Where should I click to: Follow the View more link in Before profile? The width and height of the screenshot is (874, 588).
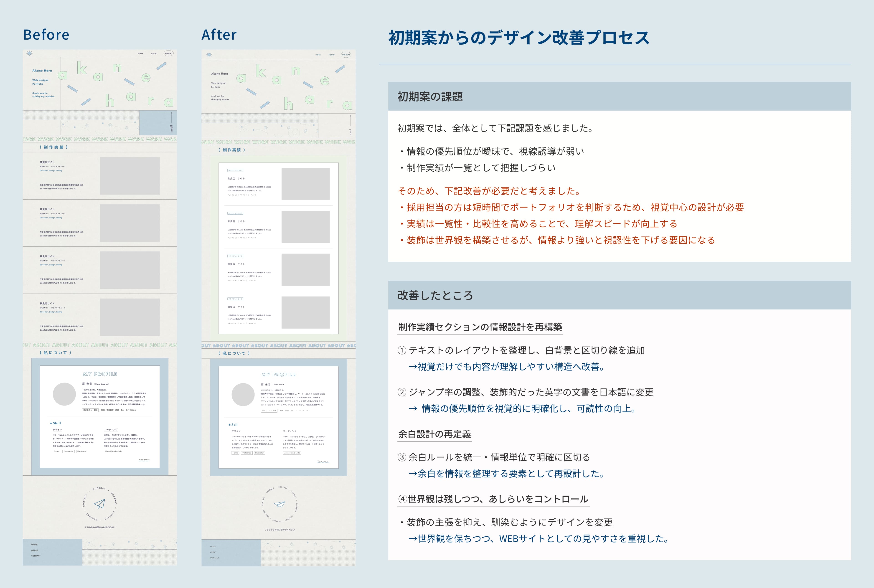(x=144, y=460)
